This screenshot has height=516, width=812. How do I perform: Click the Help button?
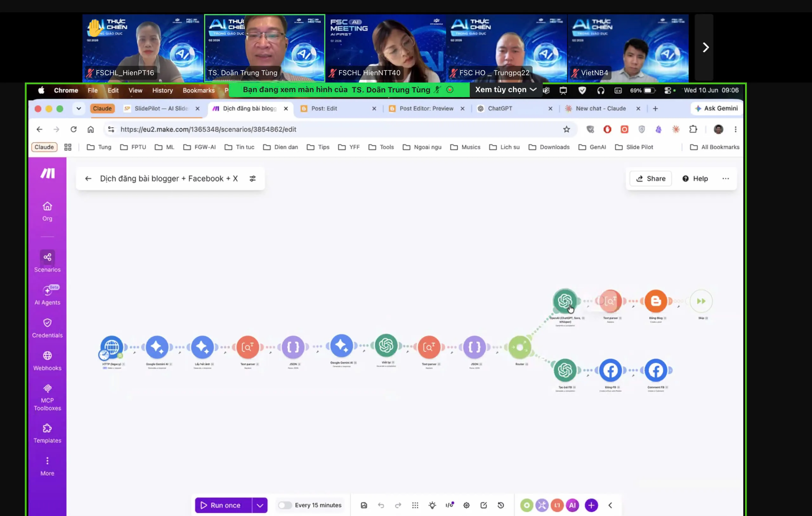click(x=695, y=179)
